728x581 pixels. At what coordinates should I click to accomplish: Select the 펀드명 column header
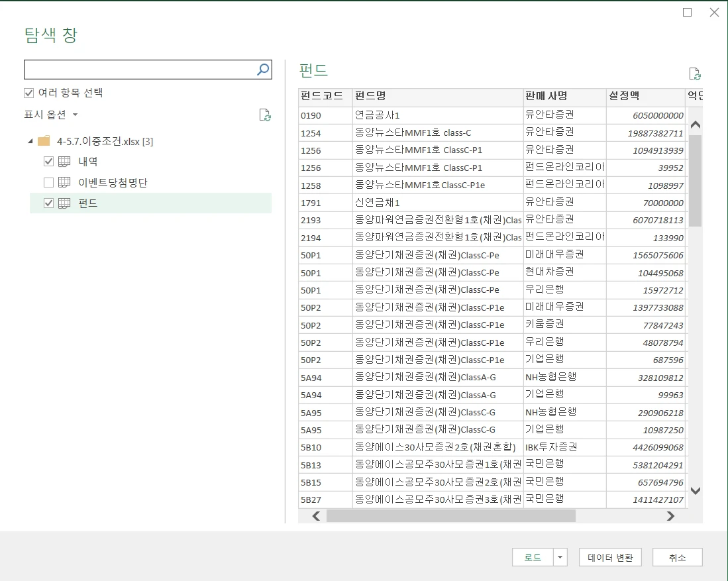pos(437,97)
